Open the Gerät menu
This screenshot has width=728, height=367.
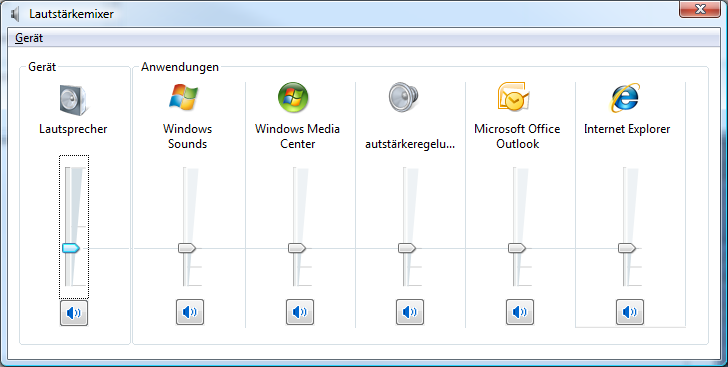point(29,38)
